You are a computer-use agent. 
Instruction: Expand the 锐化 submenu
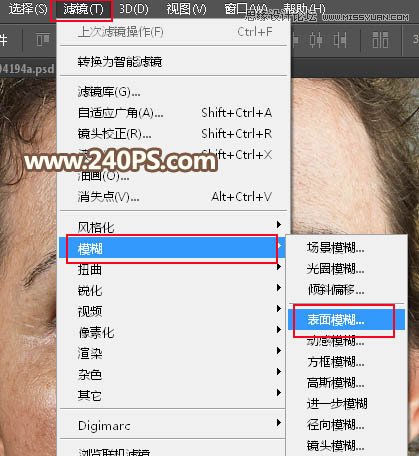pos(173,290)
